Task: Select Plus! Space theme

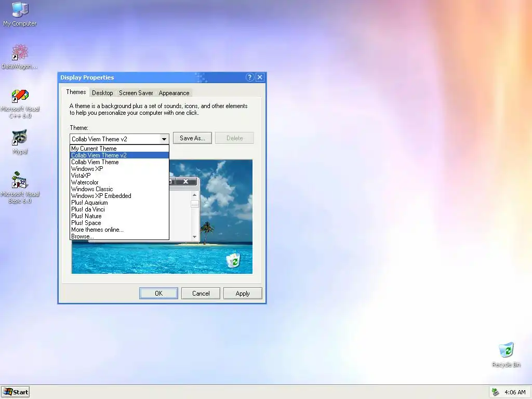Action: [119, 223]
